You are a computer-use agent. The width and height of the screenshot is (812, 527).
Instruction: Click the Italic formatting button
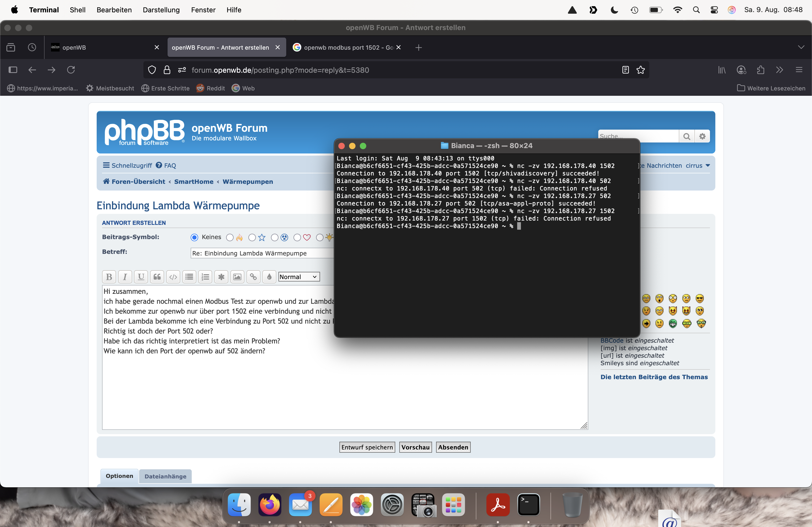pyautogui.click(x=125, y=277)
